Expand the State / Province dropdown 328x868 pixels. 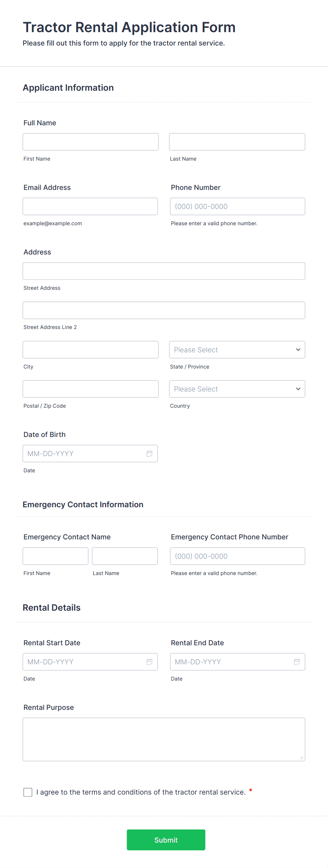click(237, 350)
